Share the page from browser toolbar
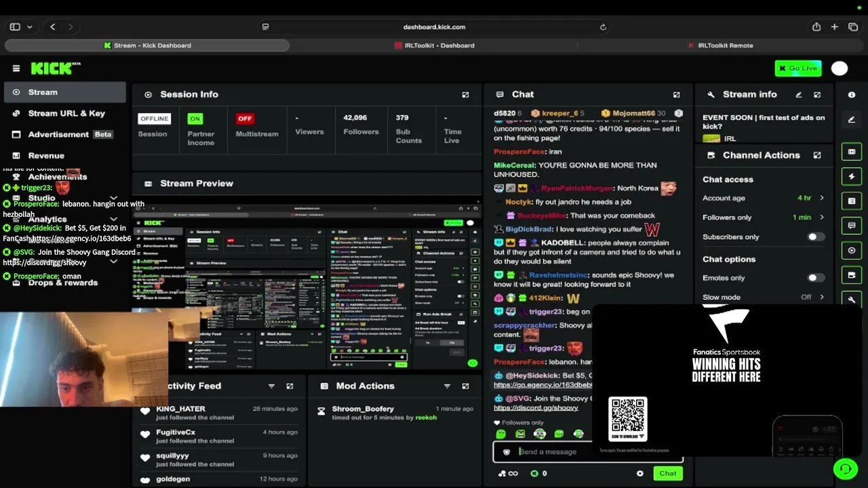Screen dimensions: 868x488 (x=816, y=27)
